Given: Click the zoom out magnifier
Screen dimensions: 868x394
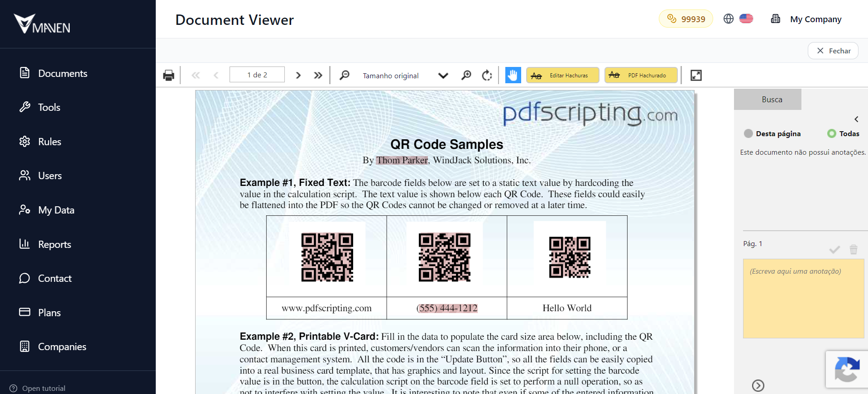Looking at the screenshot, I should coord(345,75).
